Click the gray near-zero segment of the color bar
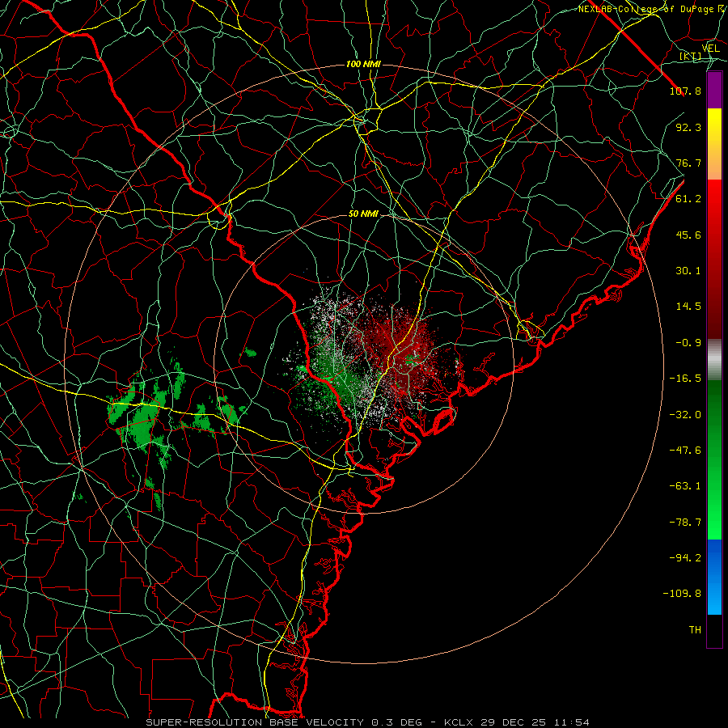The width and height of the screenshot is (728, 728). click(x=714, y=360)
